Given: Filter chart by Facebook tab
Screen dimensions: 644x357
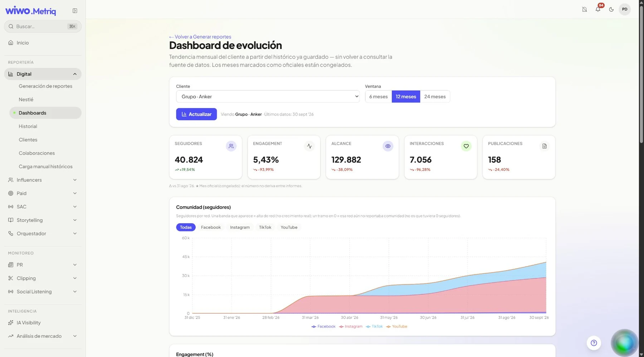Looking at the screenshot, I should [211, 227].
